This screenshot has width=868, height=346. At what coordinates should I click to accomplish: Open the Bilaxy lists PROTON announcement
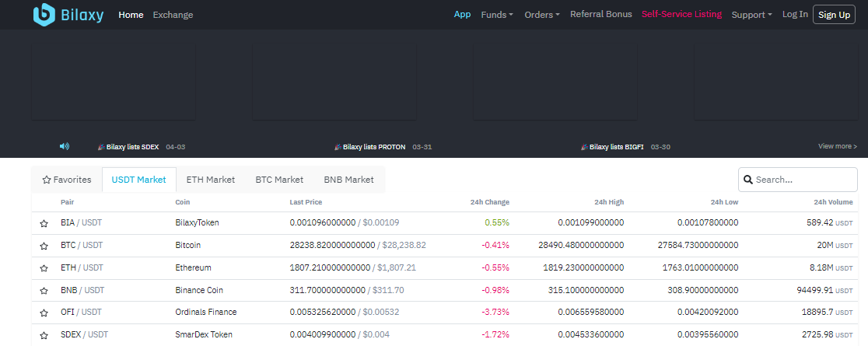pos(374,147)
